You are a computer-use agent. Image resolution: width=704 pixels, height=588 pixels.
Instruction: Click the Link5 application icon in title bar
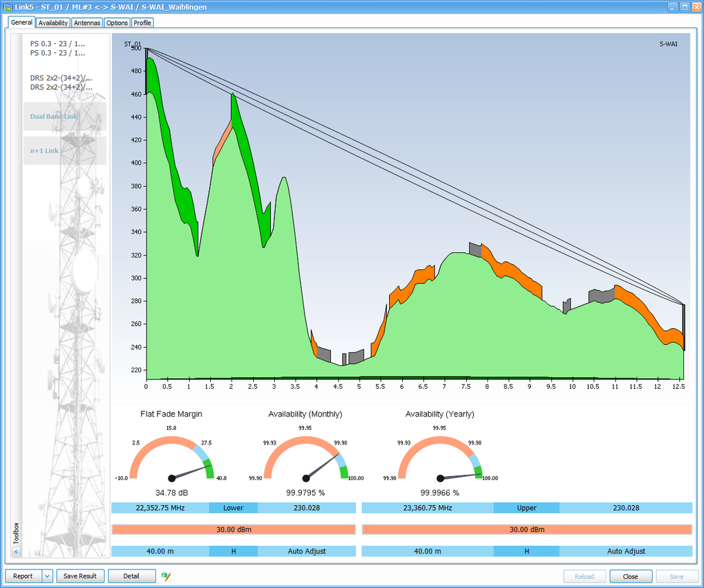pos(7,6)
